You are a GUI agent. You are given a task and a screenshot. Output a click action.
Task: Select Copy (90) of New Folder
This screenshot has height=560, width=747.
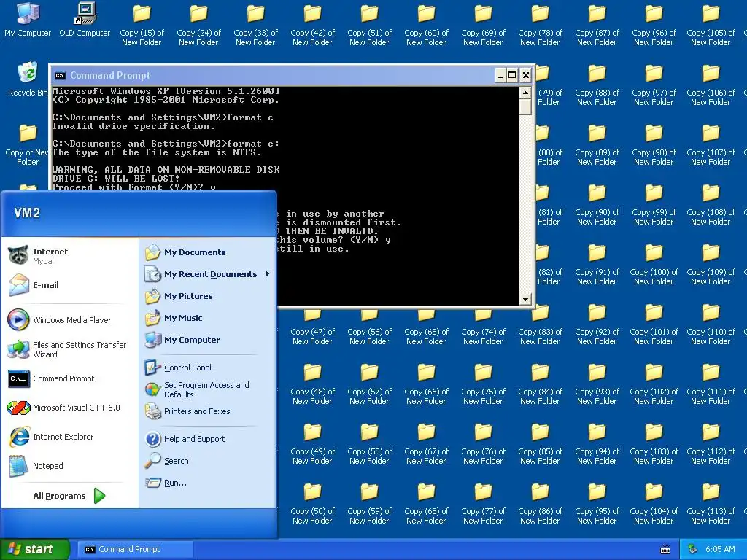point(597,204)
